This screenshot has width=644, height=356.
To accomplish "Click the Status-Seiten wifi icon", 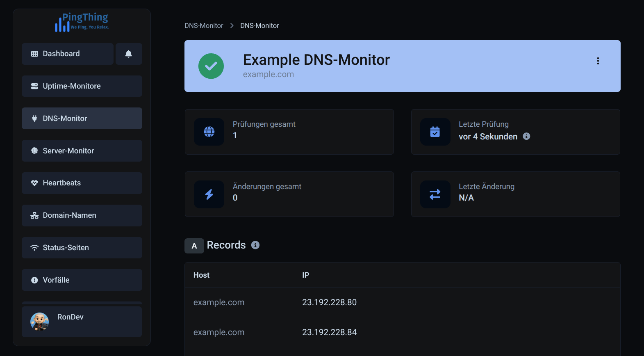I will pyautogui.click(x=34, y=248).
